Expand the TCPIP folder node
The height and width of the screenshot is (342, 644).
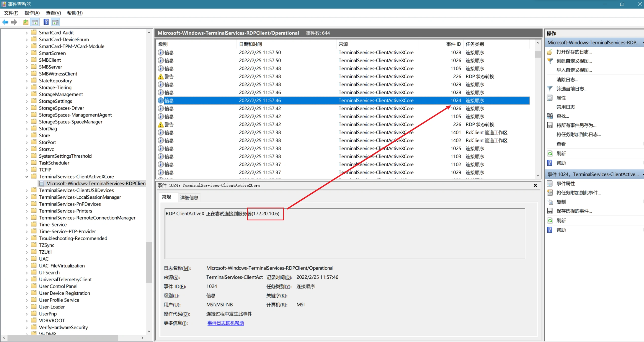(27, 170)
